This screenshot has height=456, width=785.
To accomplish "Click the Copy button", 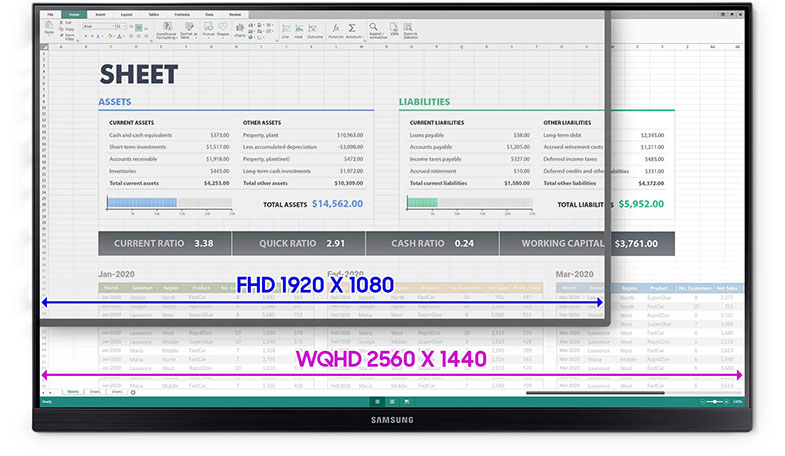I will click(x=66, y=31).
